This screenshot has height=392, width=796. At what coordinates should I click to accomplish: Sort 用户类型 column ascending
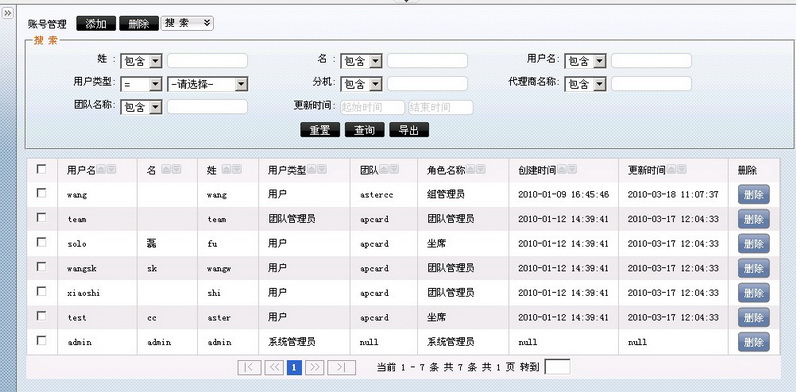click(x=312, y=170)
